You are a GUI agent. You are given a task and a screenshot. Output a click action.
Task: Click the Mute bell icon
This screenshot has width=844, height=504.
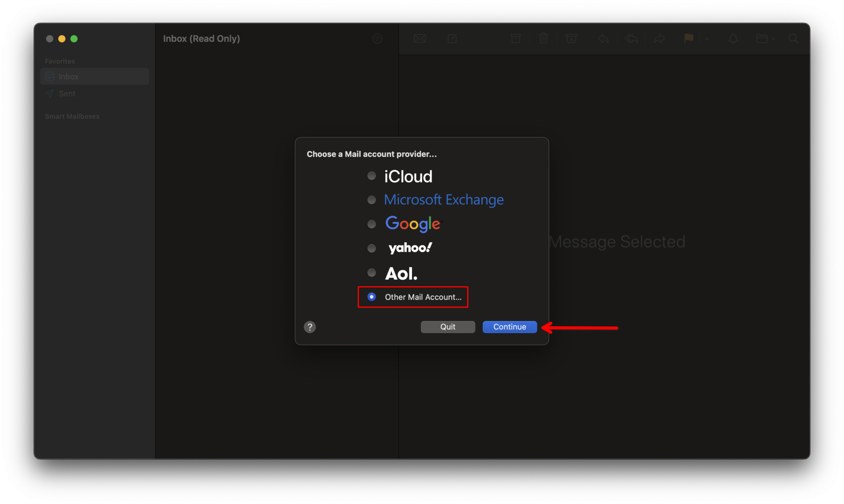[733, 39]
